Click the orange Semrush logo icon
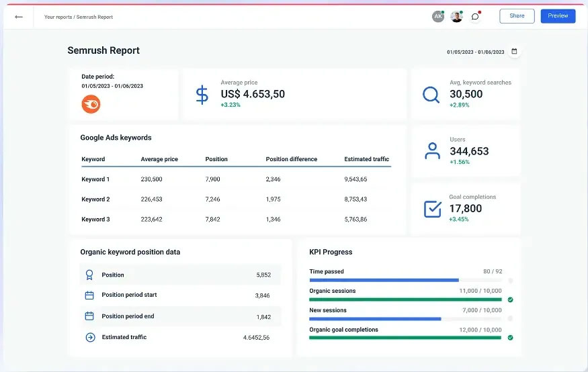Image resolution: width=588 pixels, height=372 pixels. 91,104
